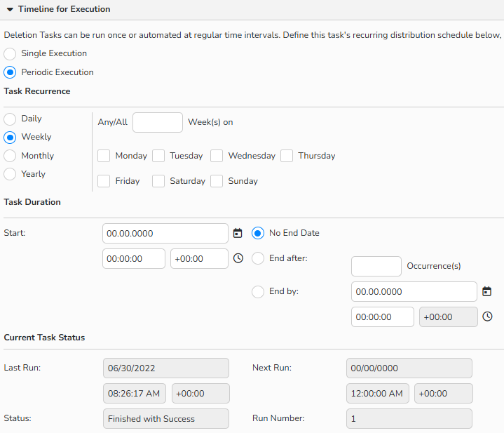
Task: Click the Status Finished with Success field
Action: (x=166, y=419)
